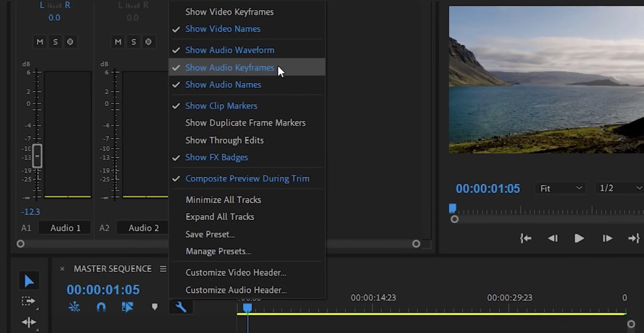
Task: Open the Master Sequence panel menu
Action: pos(163,269)
